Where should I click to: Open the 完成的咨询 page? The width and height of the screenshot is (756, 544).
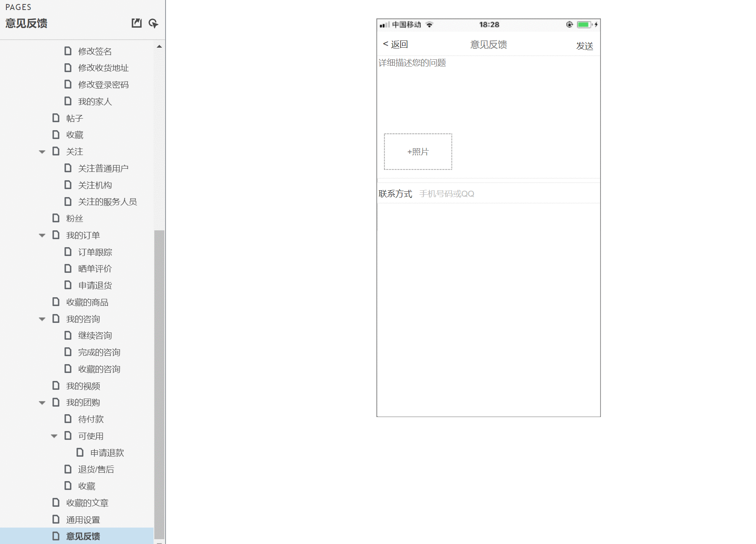pos(99,352)
